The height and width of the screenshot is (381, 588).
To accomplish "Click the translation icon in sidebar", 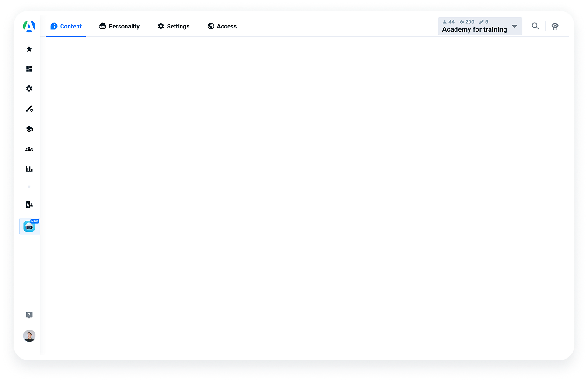I will (29, 205).
